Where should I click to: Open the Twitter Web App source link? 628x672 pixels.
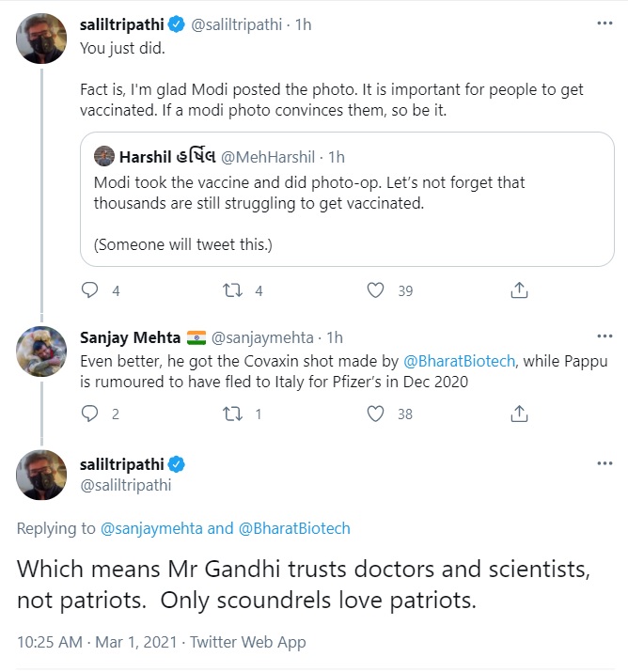[248, 643]
